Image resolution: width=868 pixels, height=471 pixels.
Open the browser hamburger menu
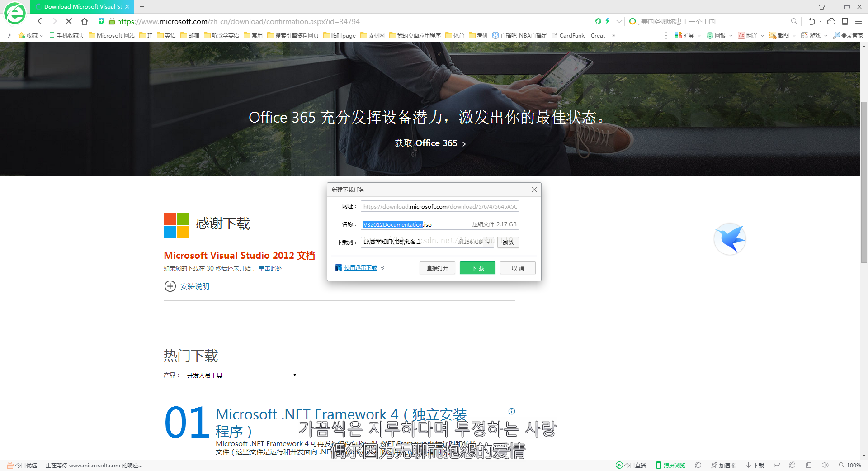click(x=859, y=21)
